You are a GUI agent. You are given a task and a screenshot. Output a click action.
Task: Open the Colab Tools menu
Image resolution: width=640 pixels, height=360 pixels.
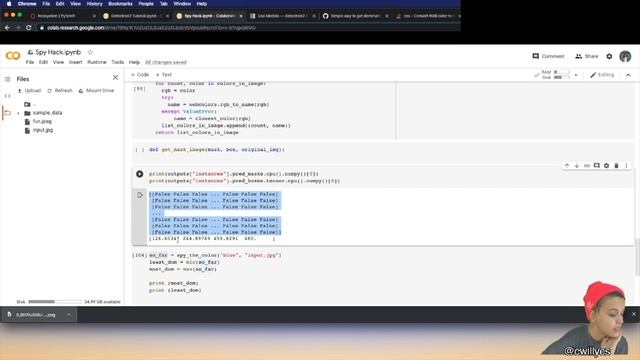118,62
